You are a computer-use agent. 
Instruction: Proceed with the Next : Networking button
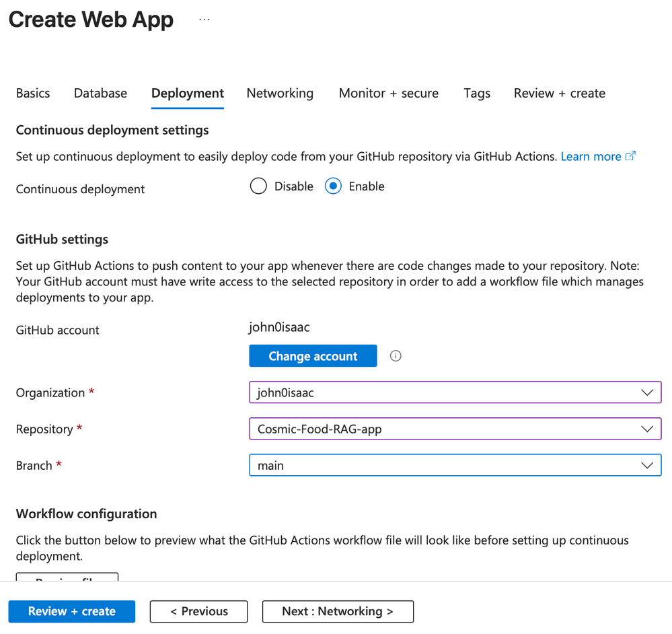(x=338, y=611)
